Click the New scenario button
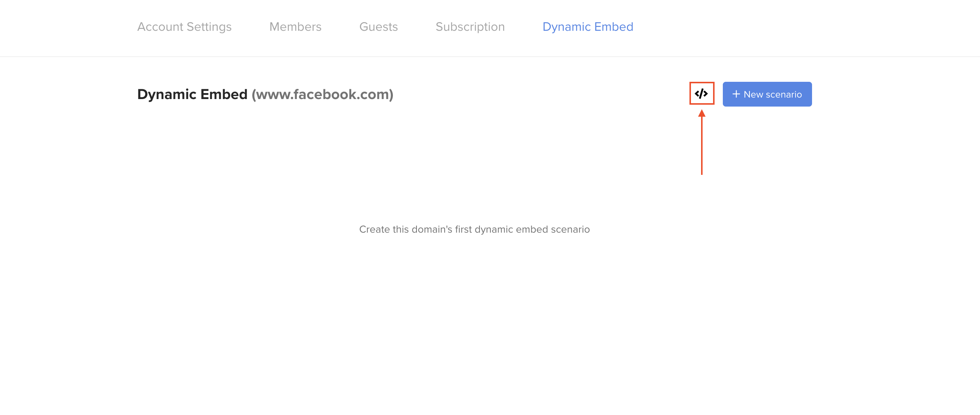This screenshot has height=415, width=980. click(767, 94)
